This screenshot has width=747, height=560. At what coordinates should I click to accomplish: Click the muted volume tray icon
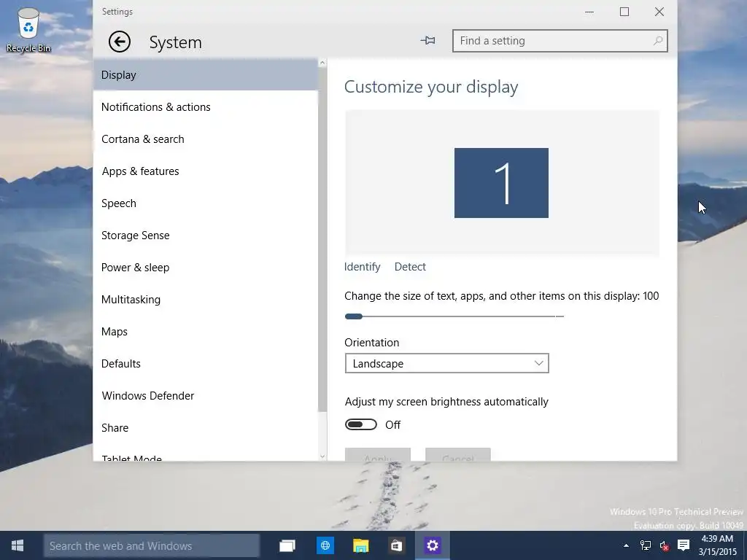tap(664, 545)
